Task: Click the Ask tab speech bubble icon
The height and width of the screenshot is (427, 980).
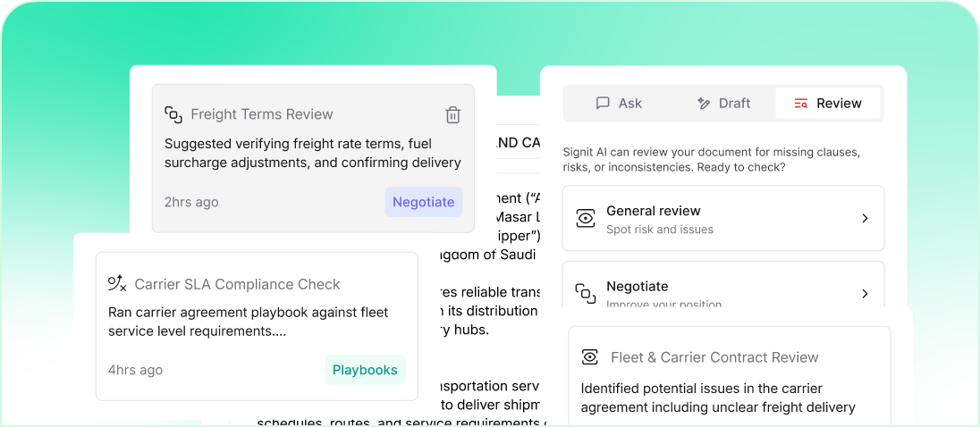Action: (x=603, y=104)
